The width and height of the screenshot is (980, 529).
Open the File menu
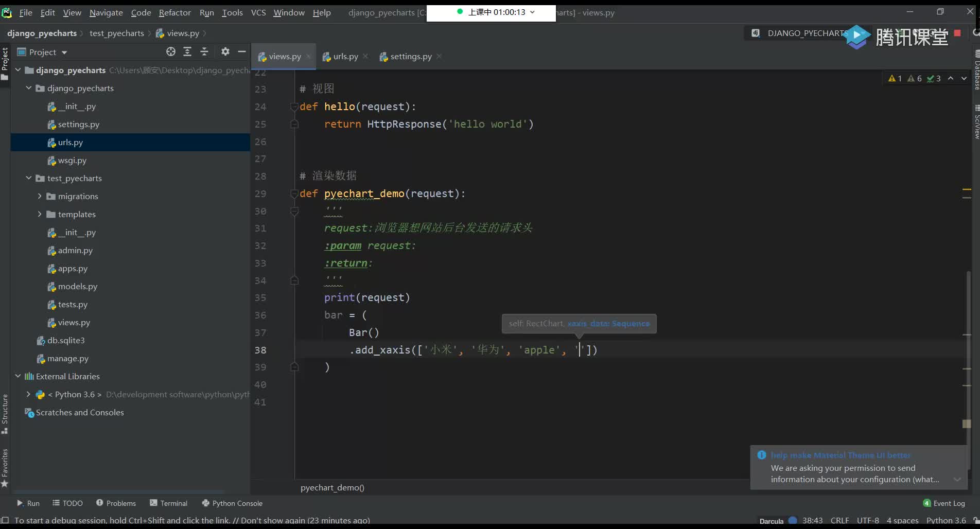click(x=26, y=12)
